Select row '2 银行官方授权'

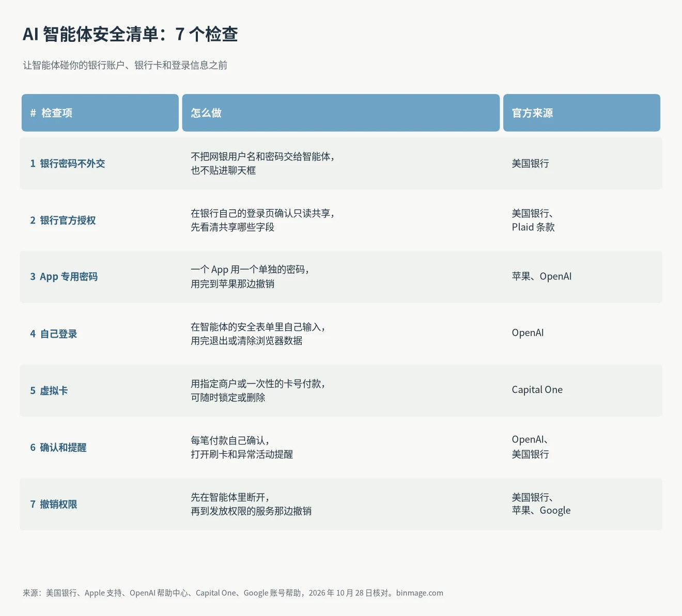[341, 220]
